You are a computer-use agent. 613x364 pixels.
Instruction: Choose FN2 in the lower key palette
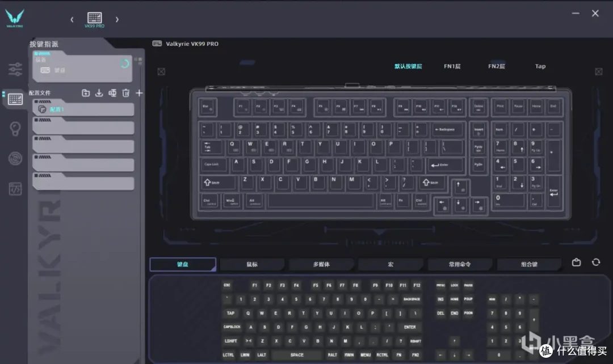pos(415,355)
